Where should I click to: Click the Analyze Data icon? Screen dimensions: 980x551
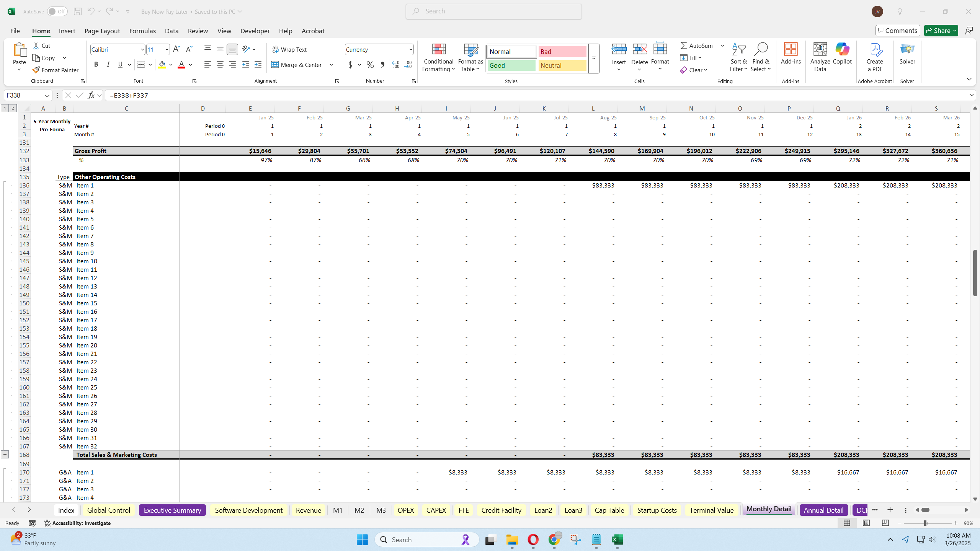(x=820, y=57)
